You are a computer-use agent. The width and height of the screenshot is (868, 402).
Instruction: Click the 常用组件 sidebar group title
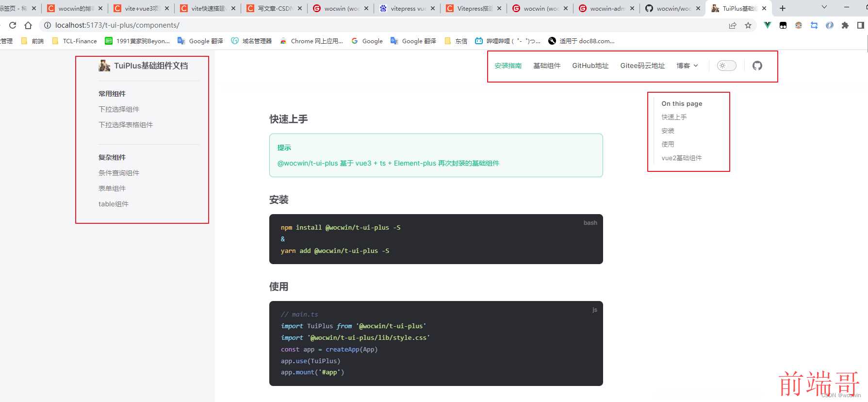(x=112, y=94)
